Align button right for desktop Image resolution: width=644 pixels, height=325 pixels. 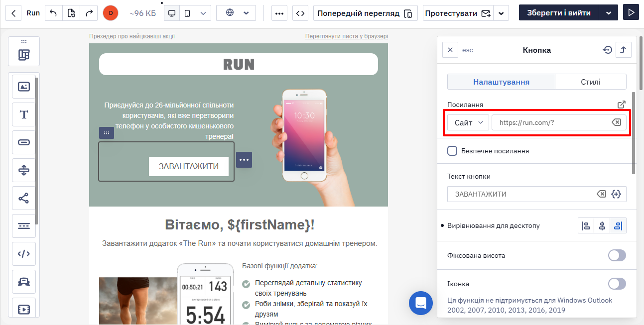pos(618,226)
